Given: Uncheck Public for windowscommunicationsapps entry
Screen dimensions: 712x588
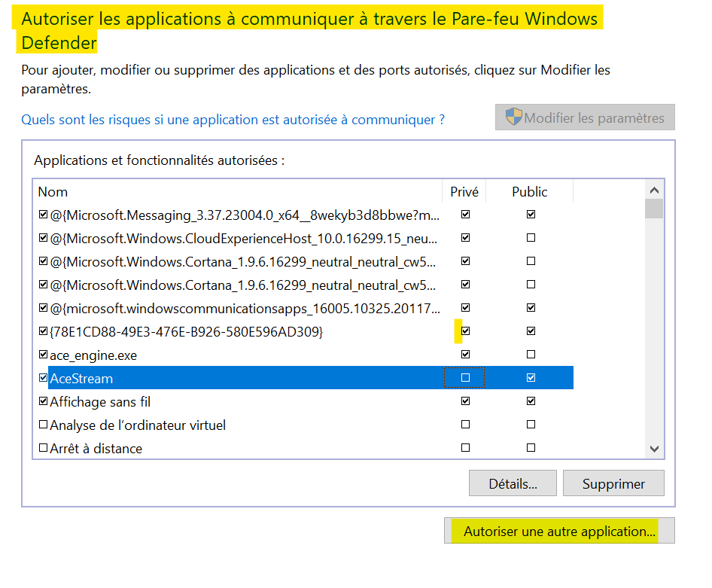Looking at the screenshot, I should coord(531,307).
